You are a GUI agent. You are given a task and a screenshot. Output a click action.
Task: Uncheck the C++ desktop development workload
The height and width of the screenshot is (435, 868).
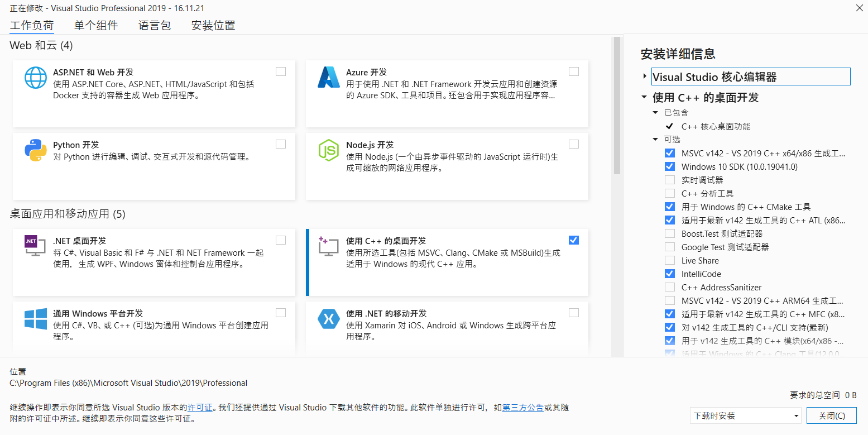click(x=574, y=240)
